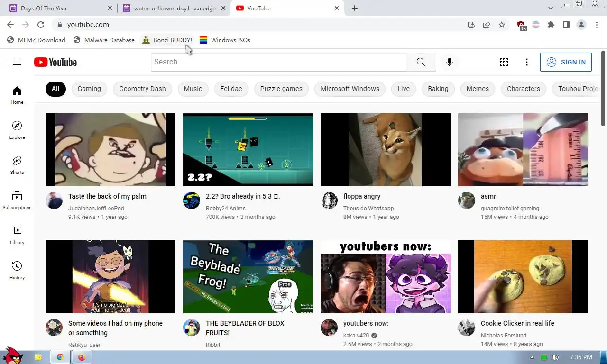
Task: Open video titled Taste the back of my palm
Action: coord(107,196)
